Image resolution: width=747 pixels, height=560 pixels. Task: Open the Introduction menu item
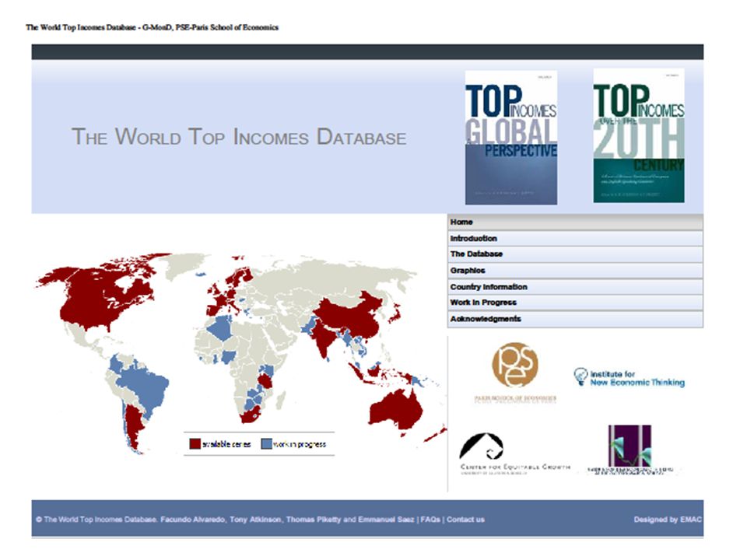coord(575,238)
